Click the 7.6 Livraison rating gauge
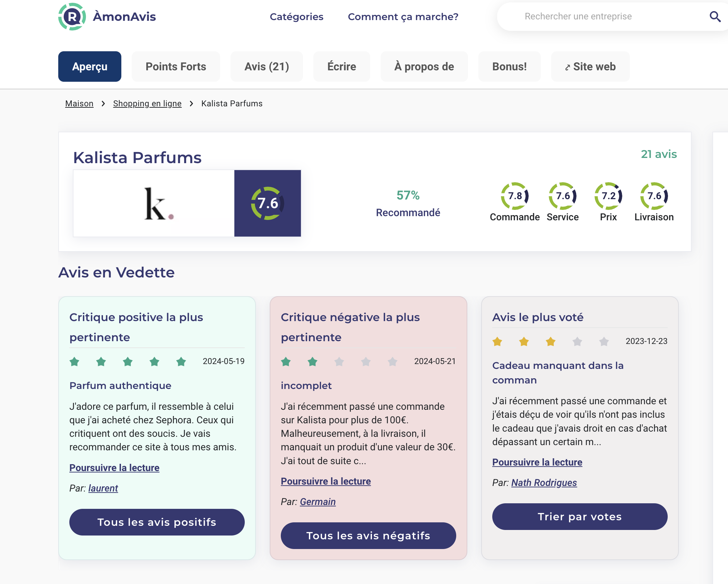This screenshot has height=584, width=728. point(654,196)
